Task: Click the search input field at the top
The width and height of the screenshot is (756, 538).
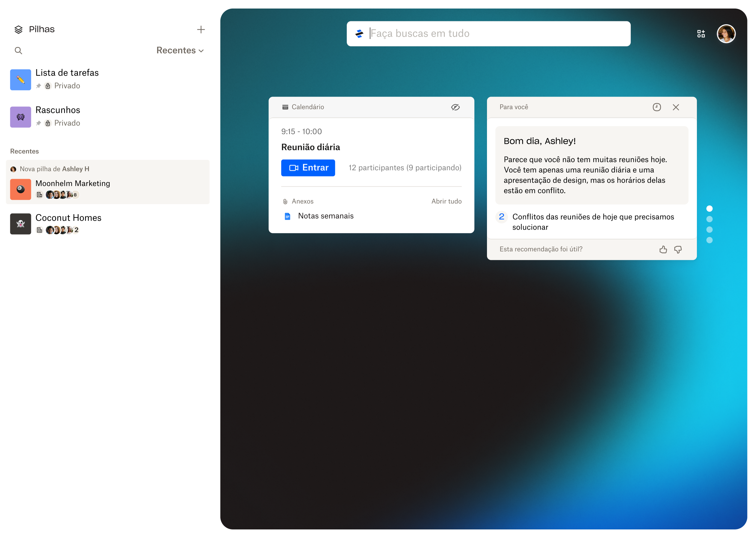Action: point(489,33)
